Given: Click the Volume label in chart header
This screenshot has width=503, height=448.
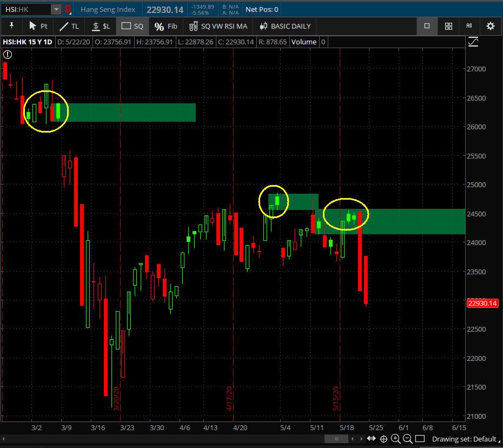Looking at the screenshot, I should 303,42.
